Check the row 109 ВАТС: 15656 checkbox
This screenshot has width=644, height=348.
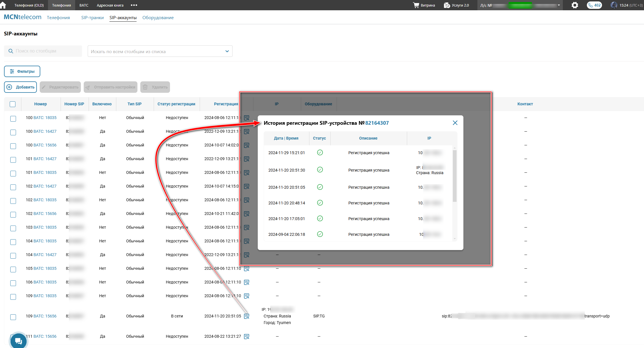(x=13, y=317)
